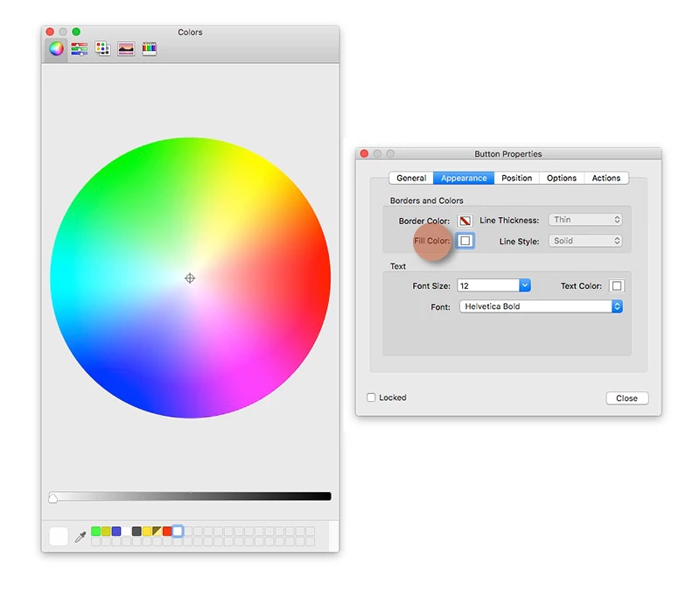Switch to the Actions tab

pos(605,178)
